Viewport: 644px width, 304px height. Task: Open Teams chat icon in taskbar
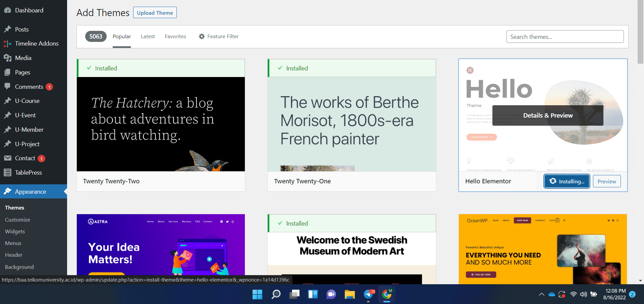331,294
